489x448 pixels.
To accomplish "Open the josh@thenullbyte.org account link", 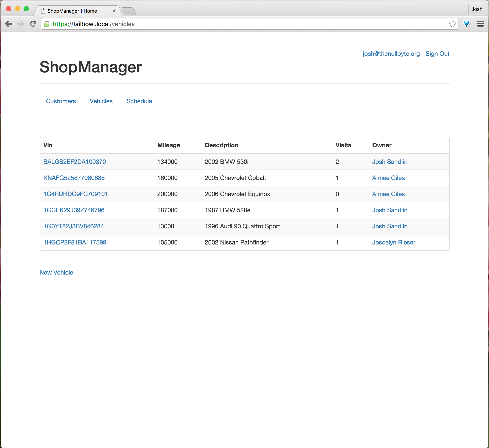I will [391, 54].
